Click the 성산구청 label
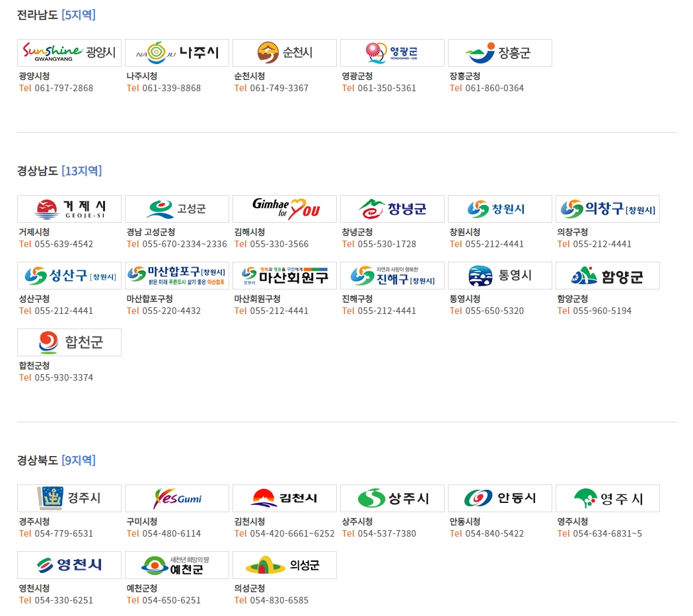The image size is (693, 616). [34, 299]
